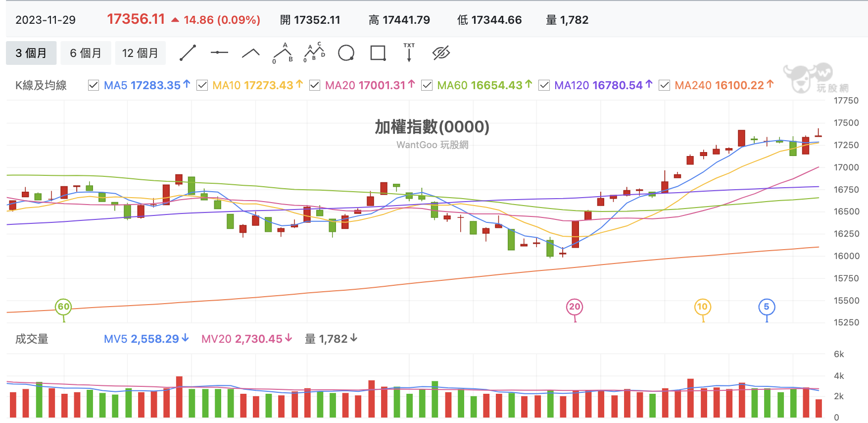
Task: Uncheck the MA10 moving average checkbox
Action: tap(202, 85)
